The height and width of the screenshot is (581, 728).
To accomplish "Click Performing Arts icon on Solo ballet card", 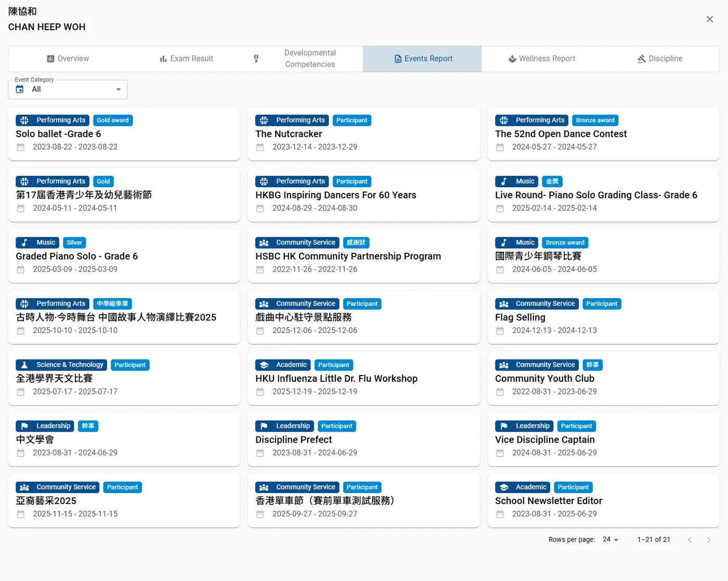I will [24, 120].
